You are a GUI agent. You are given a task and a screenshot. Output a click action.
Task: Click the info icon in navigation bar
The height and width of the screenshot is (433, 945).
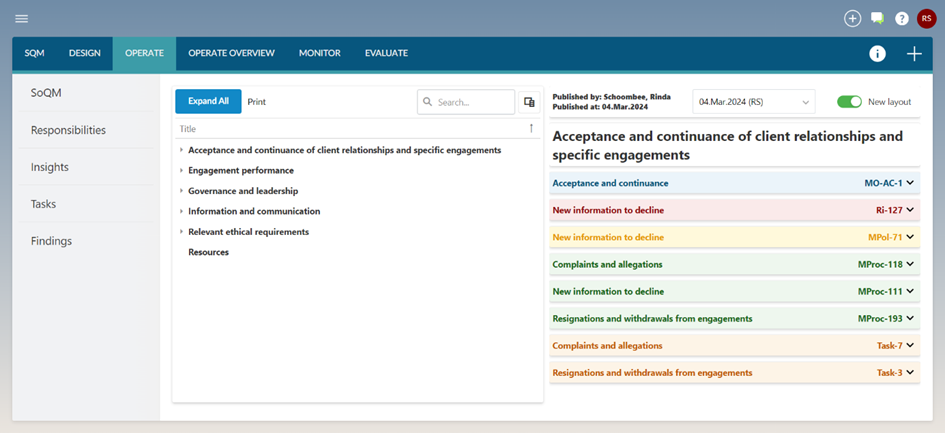pos(877,54)
